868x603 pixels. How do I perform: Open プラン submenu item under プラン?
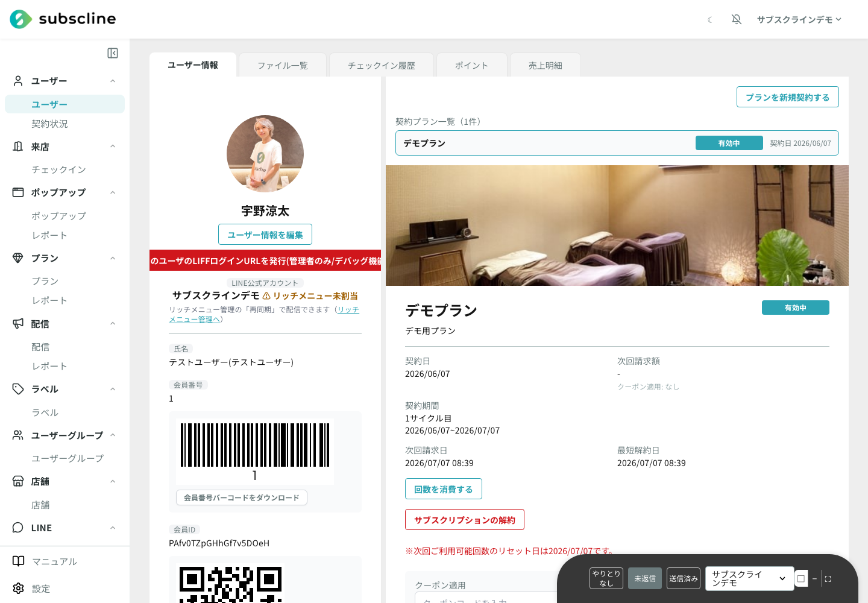[x=45, y=281]
